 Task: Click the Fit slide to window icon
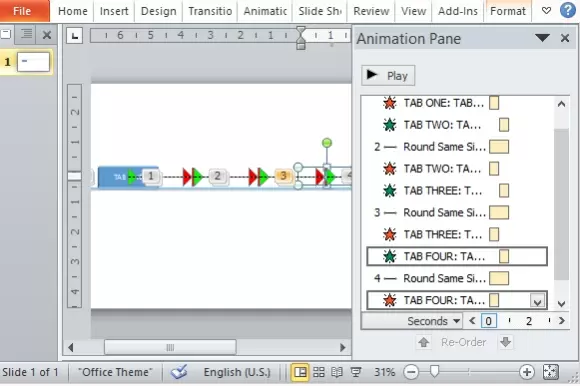550,372
